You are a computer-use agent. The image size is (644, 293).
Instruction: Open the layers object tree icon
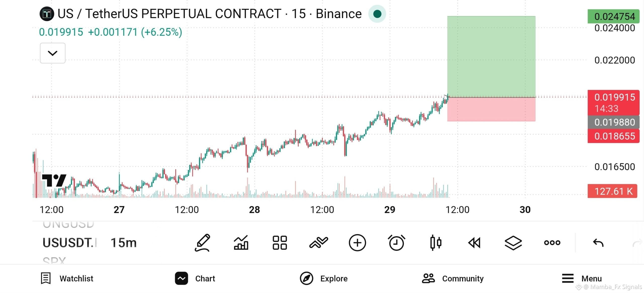[513, 243]
